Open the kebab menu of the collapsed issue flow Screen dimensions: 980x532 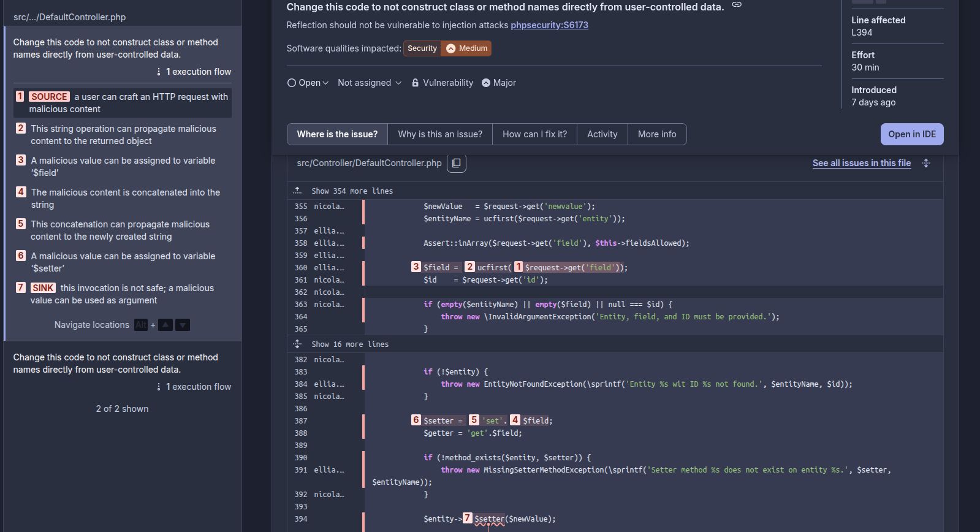click(x=159, y=387)
